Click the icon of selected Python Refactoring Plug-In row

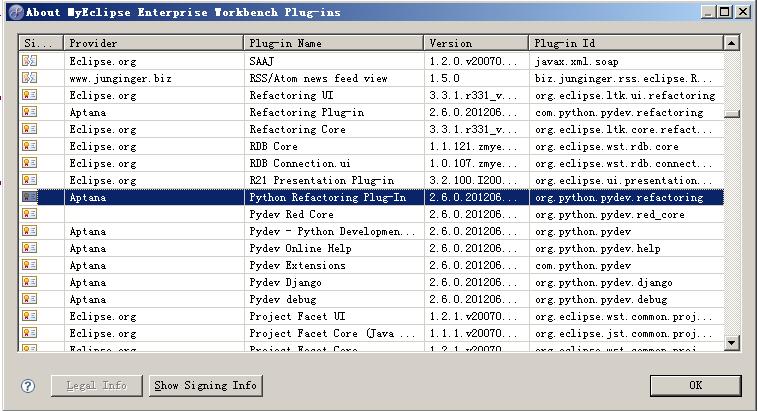coord(29,197)
